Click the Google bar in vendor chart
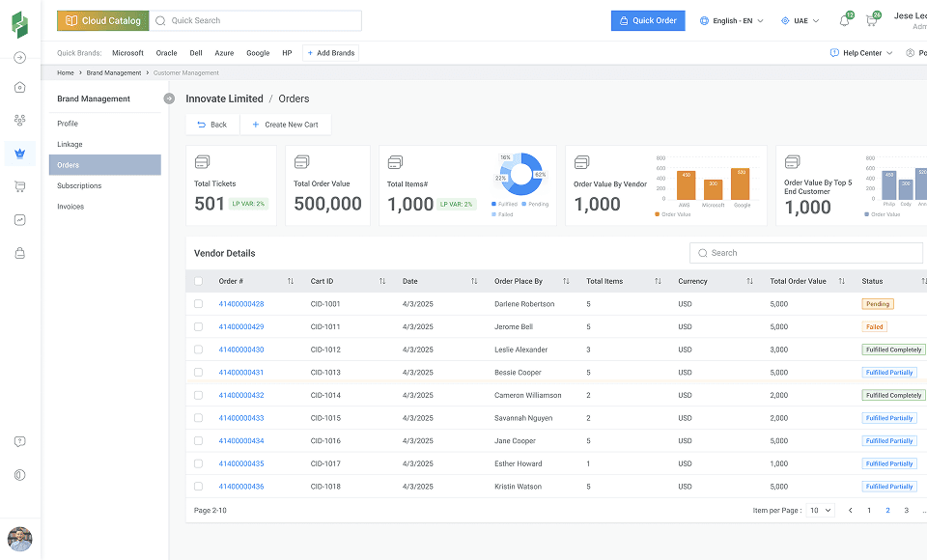Image resolution: width=927 pixels, height=560 pixels. 741,185
